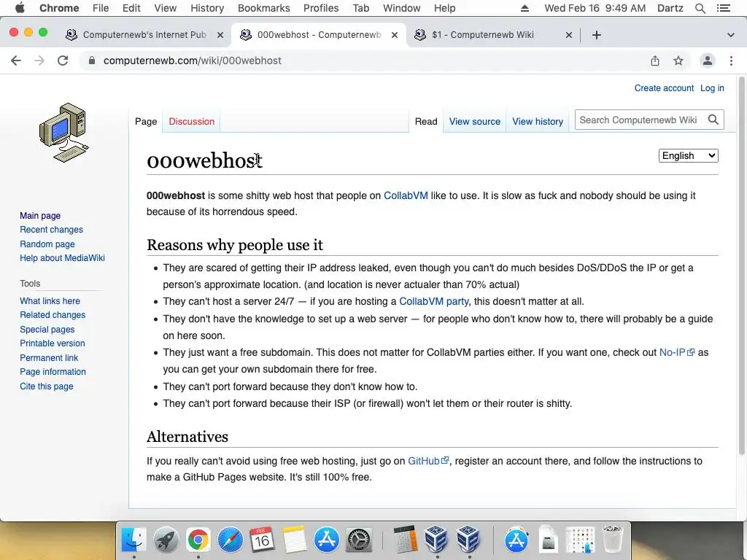Open Chrome's three-dot menu
Viewport: 747px width, 560px height.
(731, 61)
